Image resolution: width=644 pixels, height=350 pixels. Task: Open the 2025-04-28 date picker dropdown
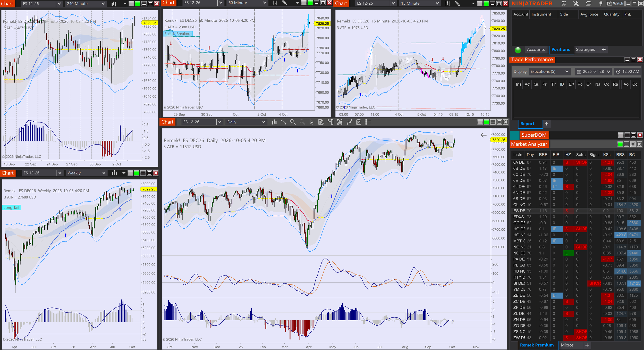tap(594, 72)
